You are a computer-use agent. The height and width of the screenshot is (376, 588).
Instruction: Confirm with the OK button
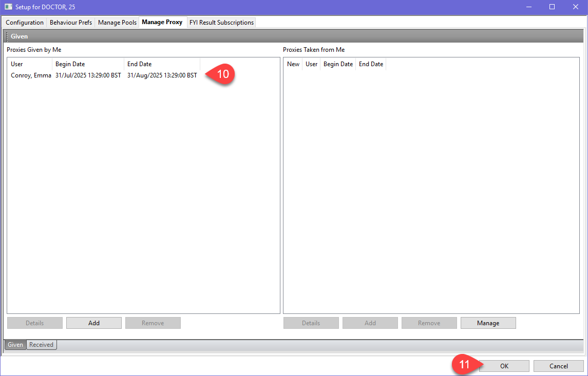coord(504,366)
